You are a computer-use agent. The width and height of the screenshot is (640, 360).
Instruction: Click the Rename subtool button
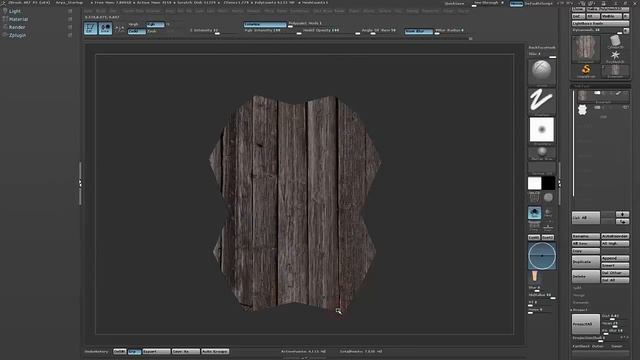(586, 236)
